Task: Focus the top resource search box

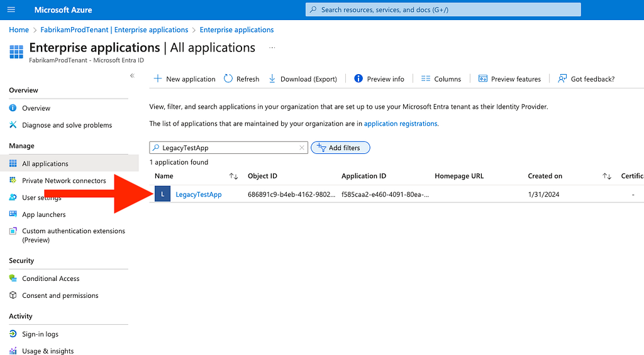Action: coord(443,9)
